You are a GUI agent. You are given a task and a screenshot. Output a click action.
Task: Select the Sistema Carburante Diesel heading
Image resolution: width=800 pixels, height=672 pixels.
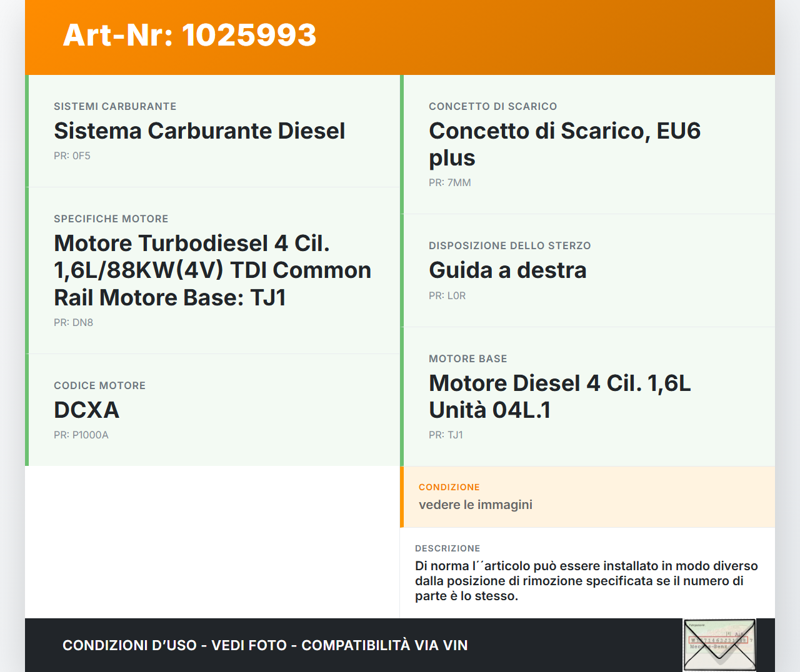(199, 131)
